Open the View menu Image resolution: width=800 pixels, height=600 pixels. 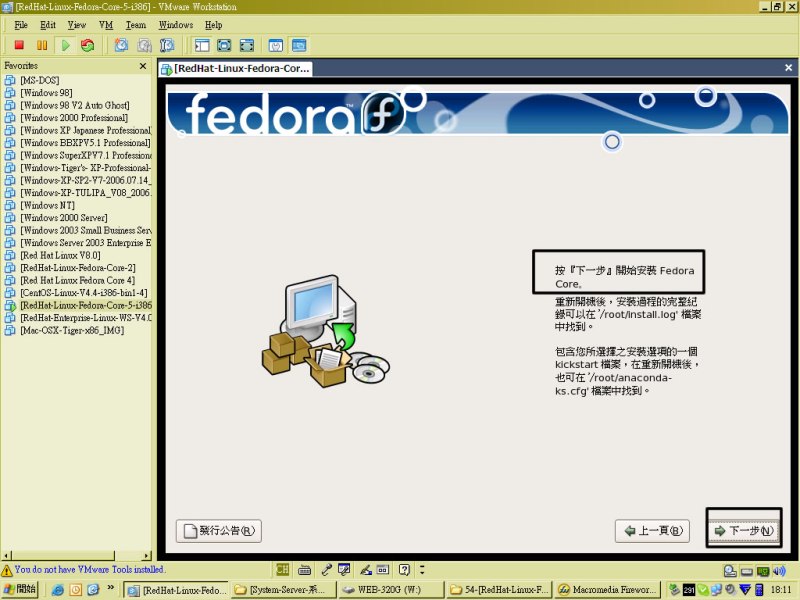point(77,25)
